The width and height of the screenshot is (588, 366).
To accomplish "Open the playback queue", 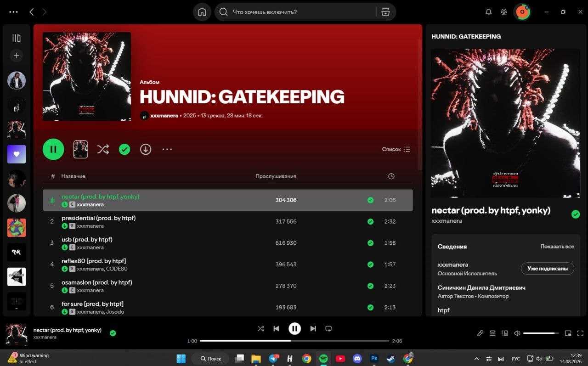I will pyautogui.click(x=492, y=333).
